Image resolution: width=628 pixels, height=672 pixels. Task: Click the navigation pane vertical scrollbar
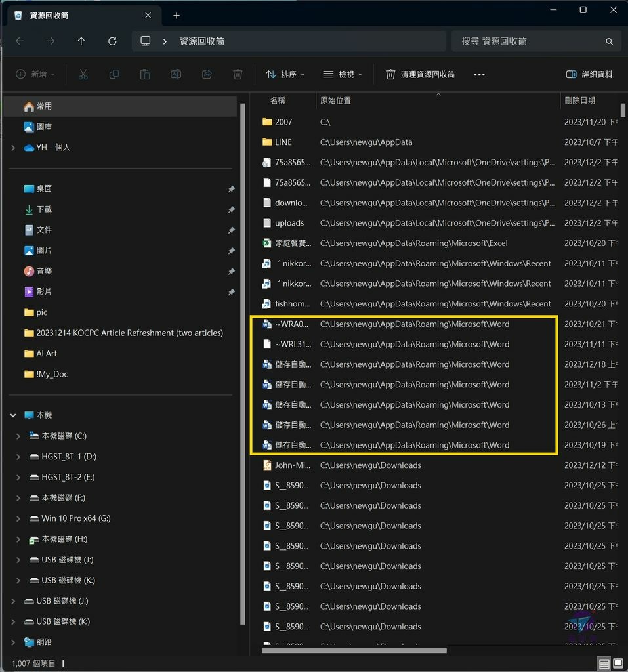coord(243,364)
